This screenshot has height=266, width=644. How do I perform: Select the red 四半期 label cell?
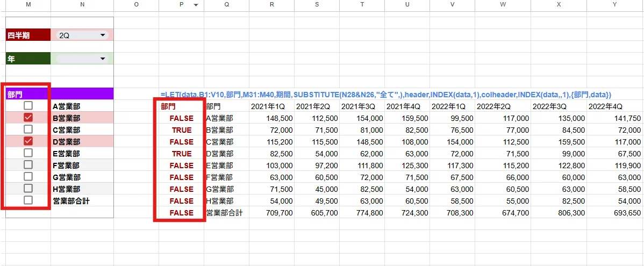click(x=28, y=35)
